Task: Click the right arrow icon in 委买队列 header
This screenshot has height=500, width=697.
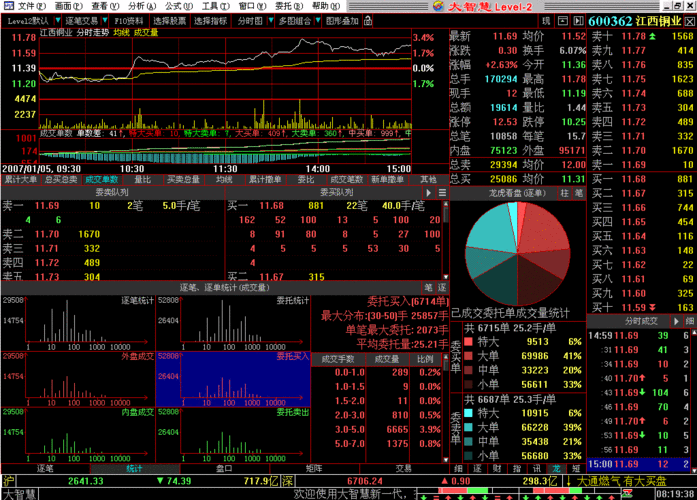Action: (429, 193)
